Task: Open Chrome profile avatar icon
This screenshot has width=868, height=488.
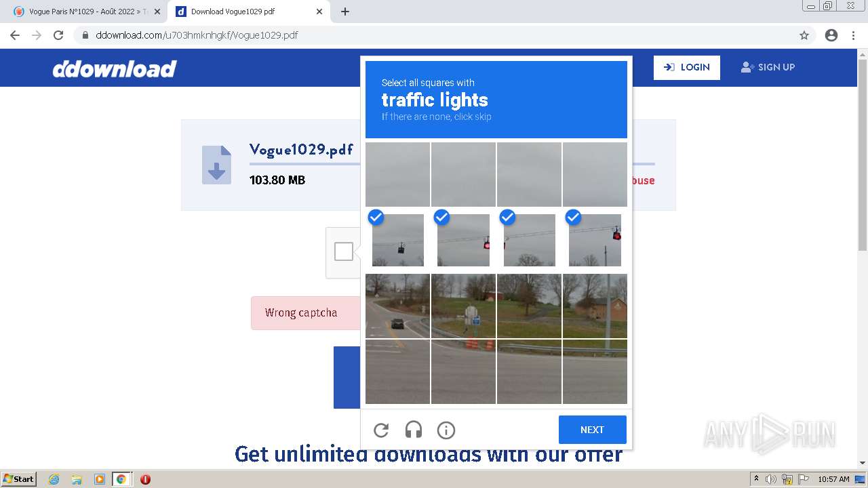Action: pyautogui.click(x=831, y=35)
